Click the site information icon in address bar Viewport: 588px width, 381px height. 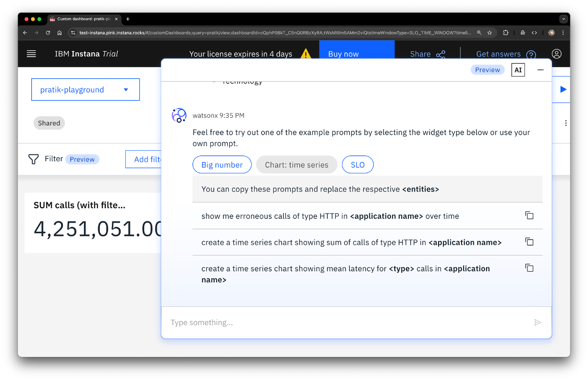tap(73, 33)
